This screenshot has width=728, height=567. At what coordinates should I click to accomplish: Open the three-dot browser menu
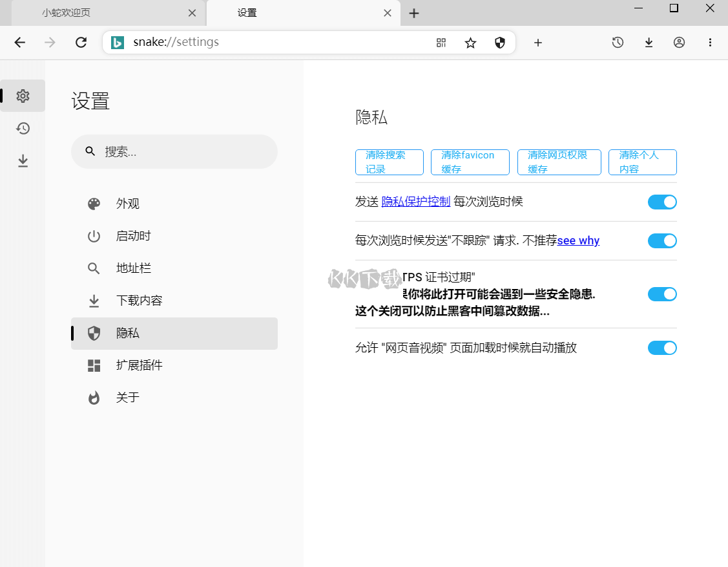coord(710,43)
